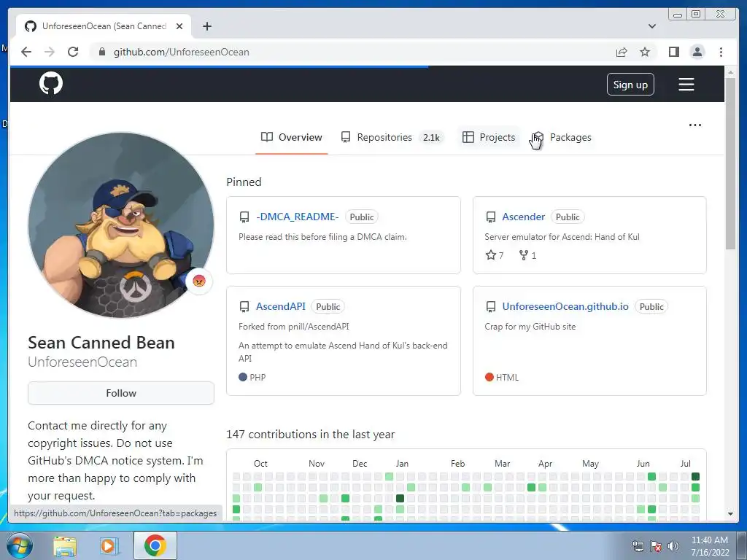The width and height of the screenshot is (747, 560).
Task: Select the UnforeseenOcean GitHub browser tab
Action: (104, 26)
